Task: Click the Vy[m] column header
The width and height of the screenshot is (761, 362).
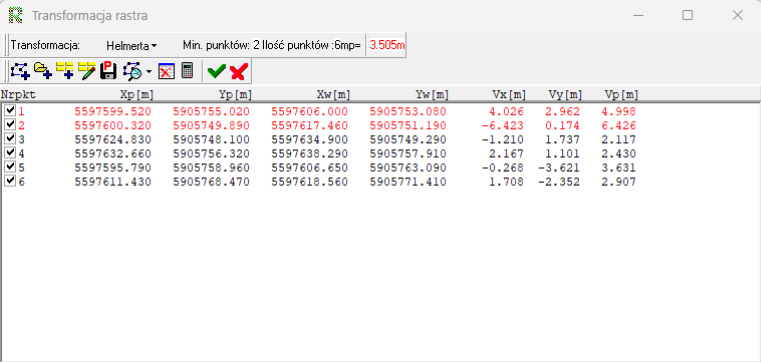Action: pos(565,95)
